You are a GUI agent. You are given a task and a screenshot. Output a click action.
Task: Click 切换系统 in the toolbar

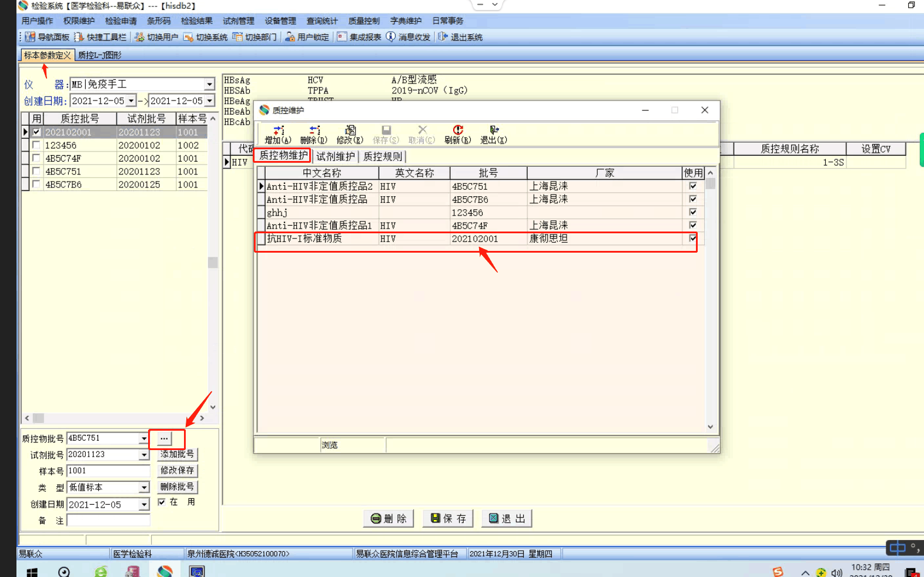point(205,37)
